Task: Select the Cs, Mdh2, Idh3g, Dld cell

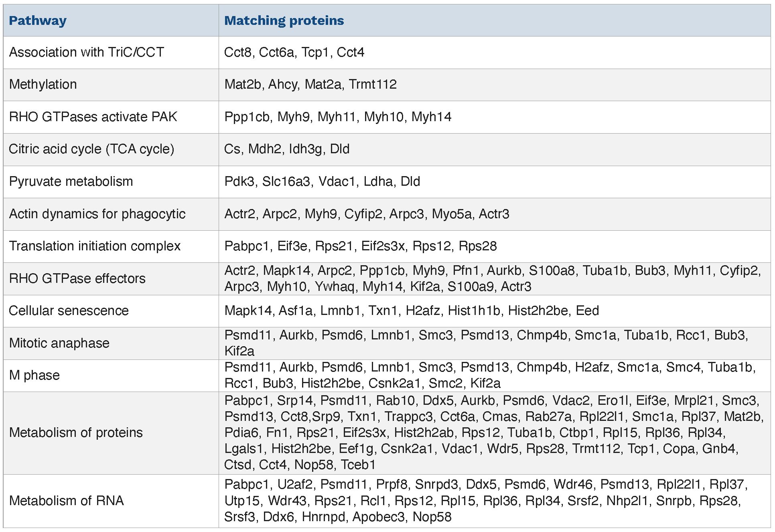Action: click(x=287, y=149)
